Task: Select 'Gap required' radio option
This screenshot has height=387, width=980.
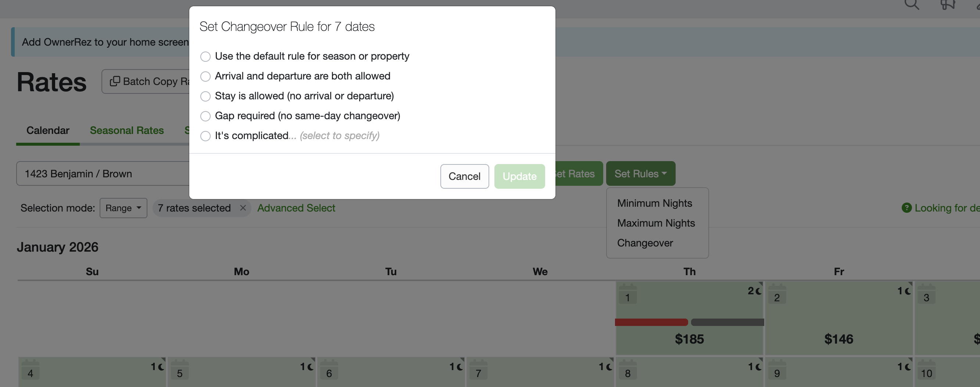Action: tap(205, 116)
